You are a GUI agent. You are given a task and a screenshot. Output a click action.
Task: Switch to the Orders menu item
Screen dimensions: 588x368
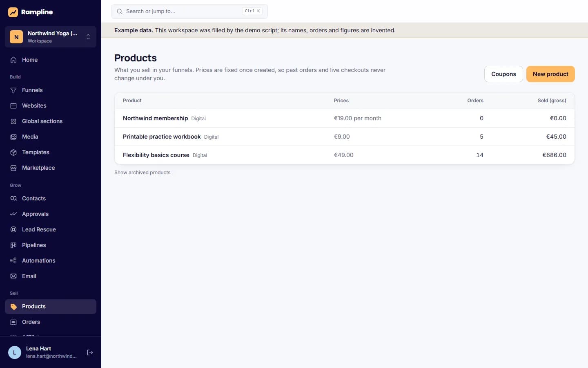point(51,322)
